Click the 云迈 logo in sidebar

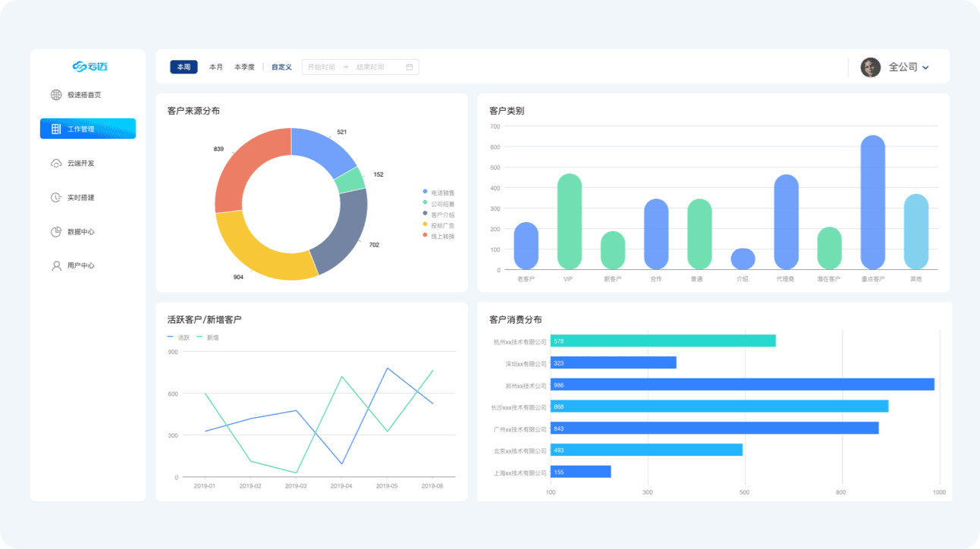90,67
